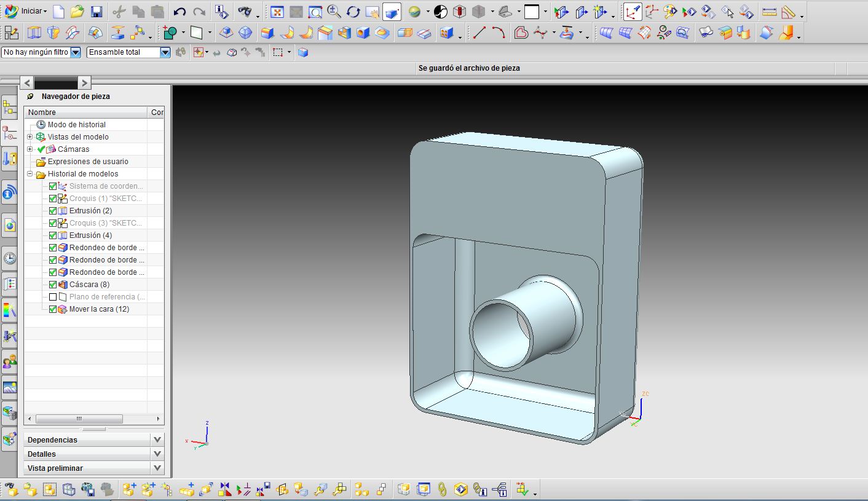Expand the Vistas del modelo node

30,136
